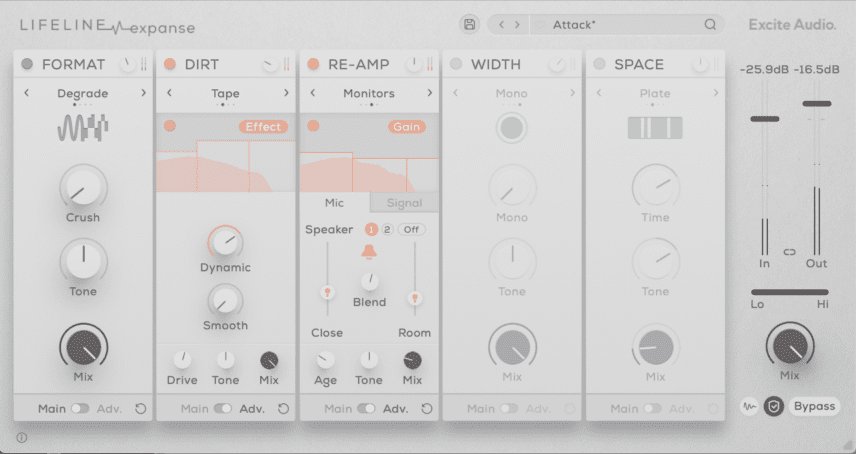Select next DIRT mode after Tape
856x454 pixels.
tap(286, 93)
